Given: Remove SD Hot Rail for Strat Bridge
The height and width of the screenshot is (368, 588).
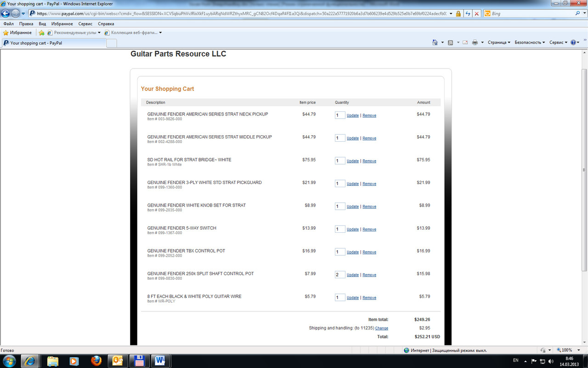Looking at the screenshot, I should pyautogui.click(x=369, y=161).
